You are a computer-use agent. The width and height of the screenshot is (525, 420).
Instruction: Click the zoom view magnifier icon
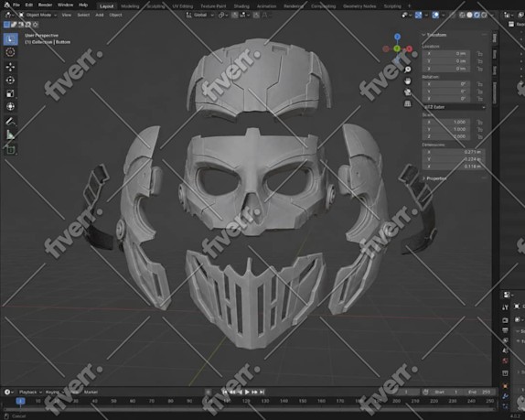pyautogui.click(x=408, y=70)
